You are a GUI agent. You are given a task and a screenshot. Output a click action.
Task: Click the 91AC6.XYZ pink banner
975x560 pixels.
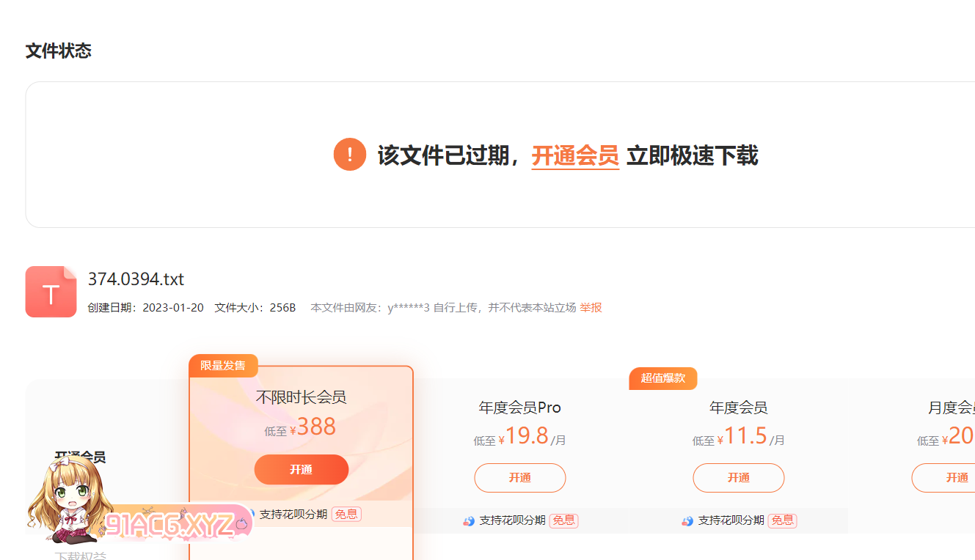click(x=176, y=523)
